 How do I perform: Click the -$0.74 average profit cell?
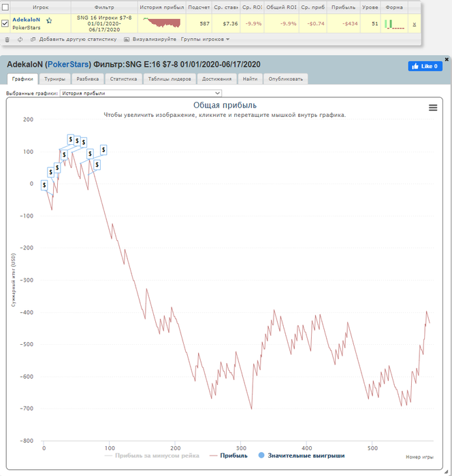tap(312, 23)
